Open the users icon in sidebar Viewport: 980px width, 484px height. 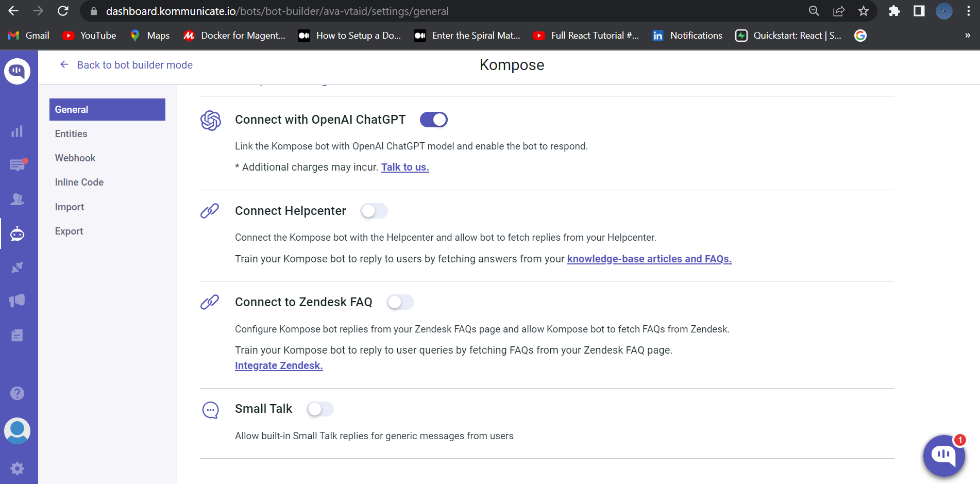click(x=18, y=199)
